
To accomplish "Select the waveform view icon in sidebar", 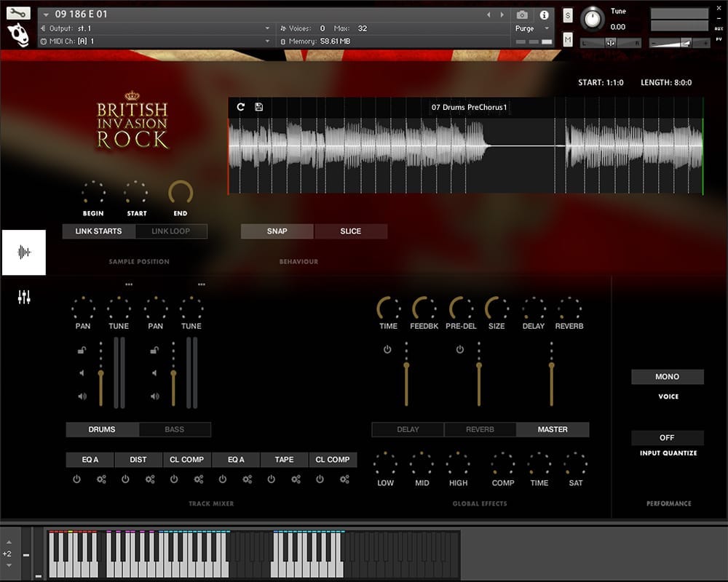I will click(24, 252).
